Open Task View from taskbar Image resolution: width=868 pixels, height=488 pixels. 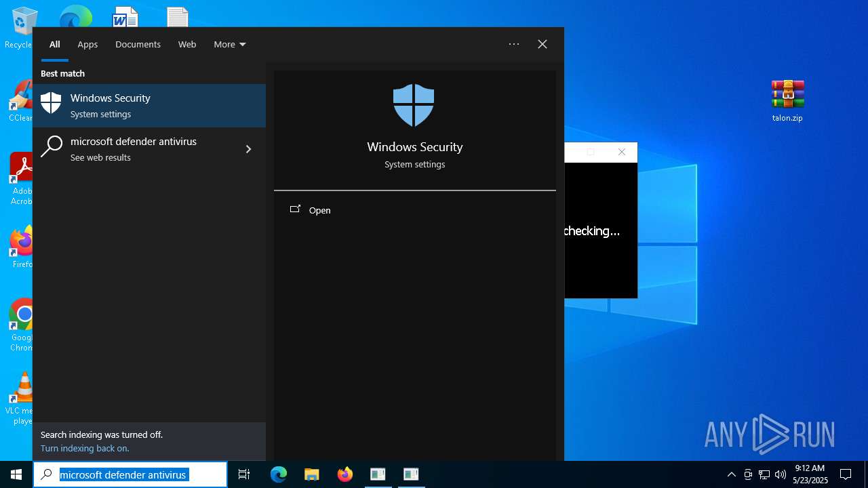pyautogui.click(x=244, y=474)
